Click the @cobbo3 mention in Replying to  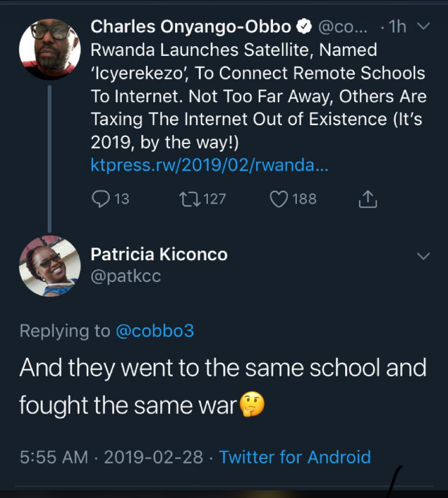154,330
